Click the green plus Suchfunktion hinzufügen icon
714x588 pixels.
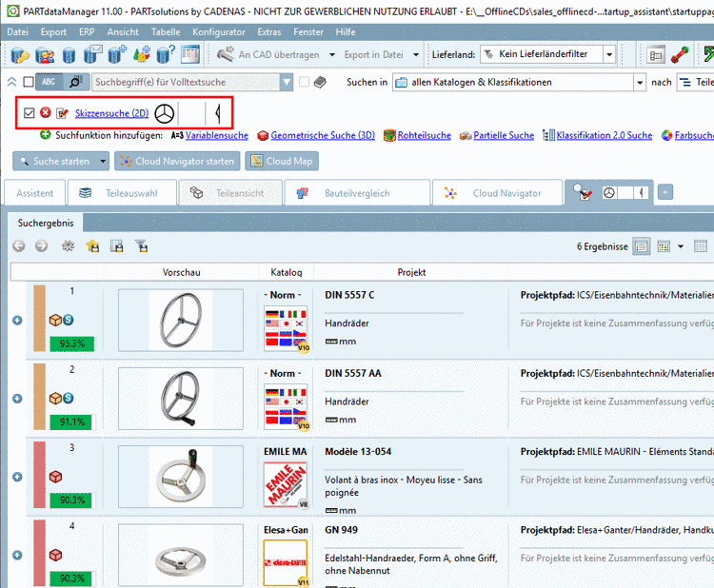click(45, 135)
